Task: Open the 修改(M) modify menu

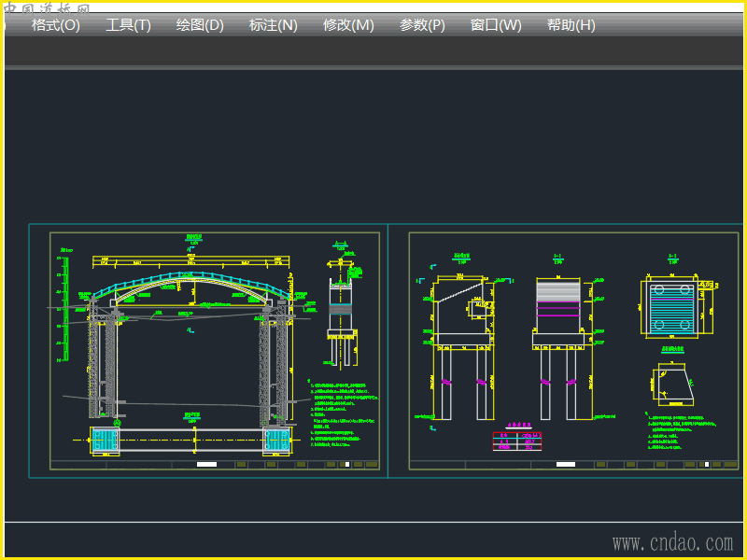Action: tap(348, 25)
